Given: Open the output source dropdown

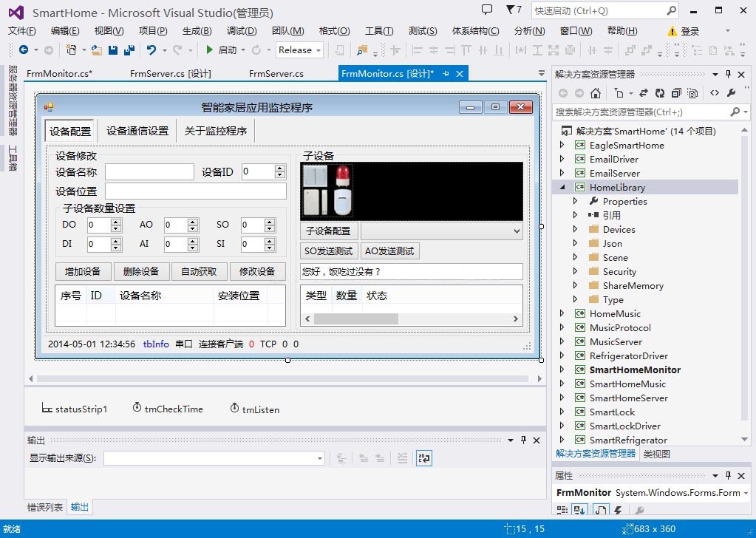Looking at the screenshot, I should coord(320,458).
